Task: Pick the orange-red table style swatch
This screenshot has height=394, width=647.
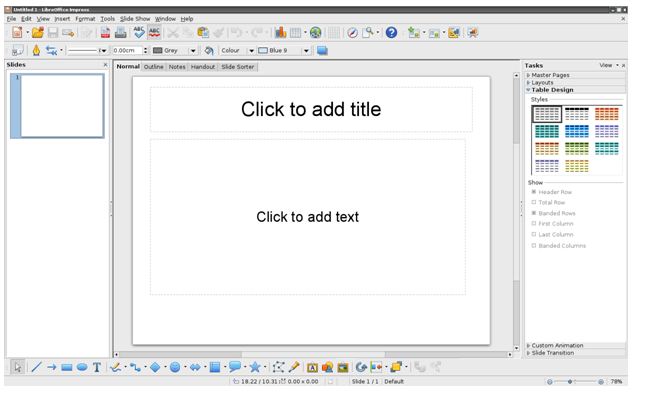Action: tap(607, 113)
